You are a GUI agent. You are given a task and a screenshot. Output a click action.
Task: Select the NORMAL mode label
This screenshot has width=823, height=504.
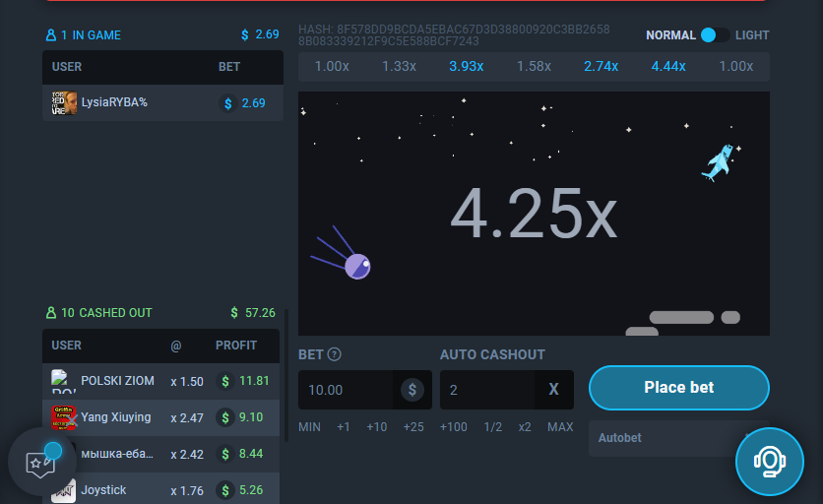coord(670,35)
